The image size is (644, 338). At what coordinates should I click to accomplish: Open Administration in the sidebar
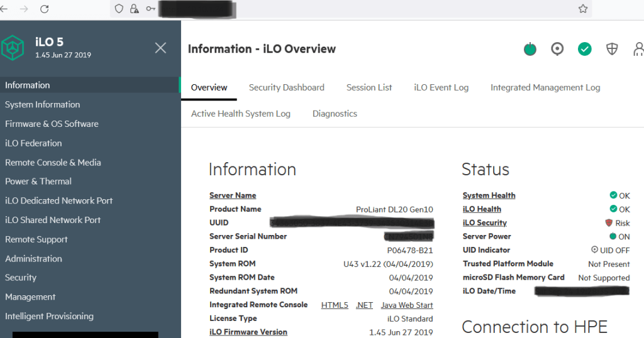[x=33, y=258]
